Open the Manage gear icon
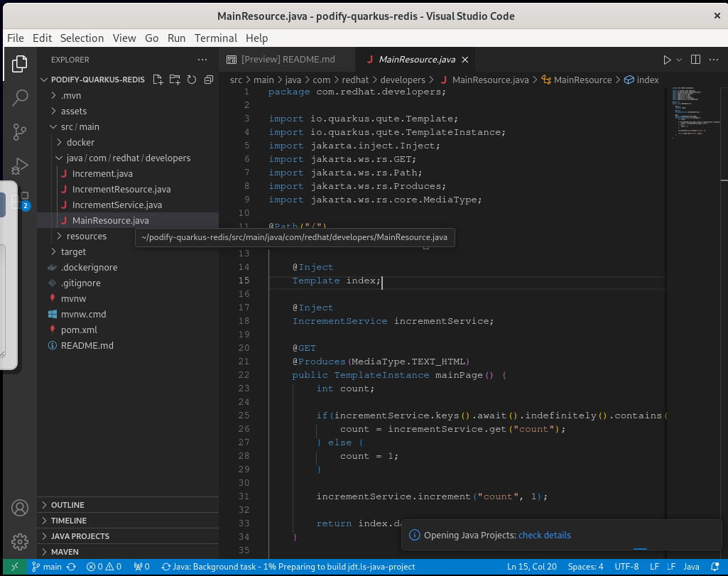The width and height of the screenshot is (728, 576). point(19,542)
